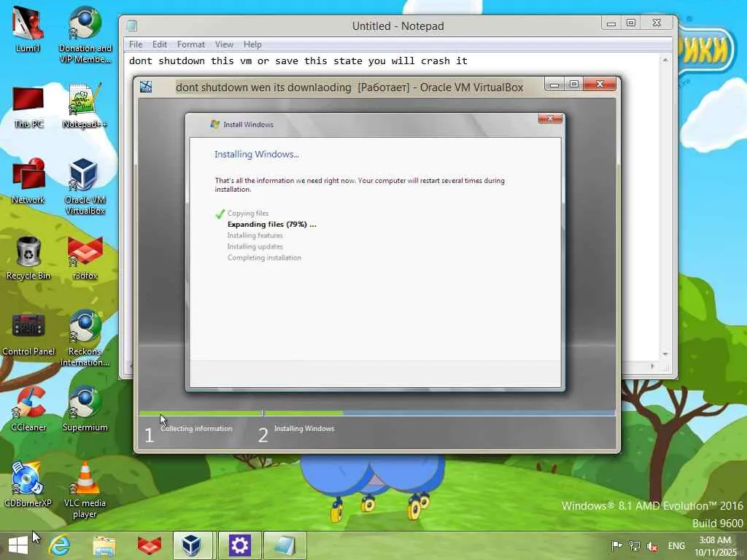
Task: Click 'Collecting information' stage label
Action: tap(196, 429)
